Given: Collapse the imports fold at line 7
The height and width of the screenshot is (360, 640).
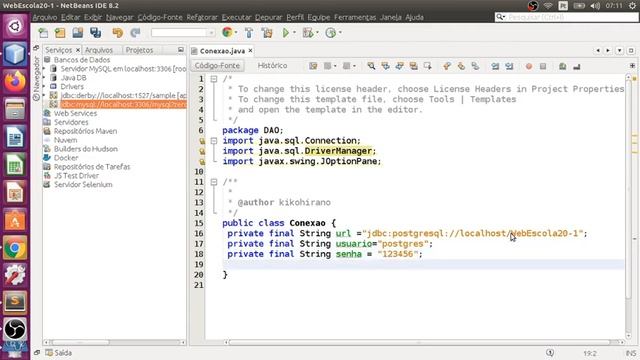Looking at the screenshot, I should pyautogui.click(x=214, y=140).
